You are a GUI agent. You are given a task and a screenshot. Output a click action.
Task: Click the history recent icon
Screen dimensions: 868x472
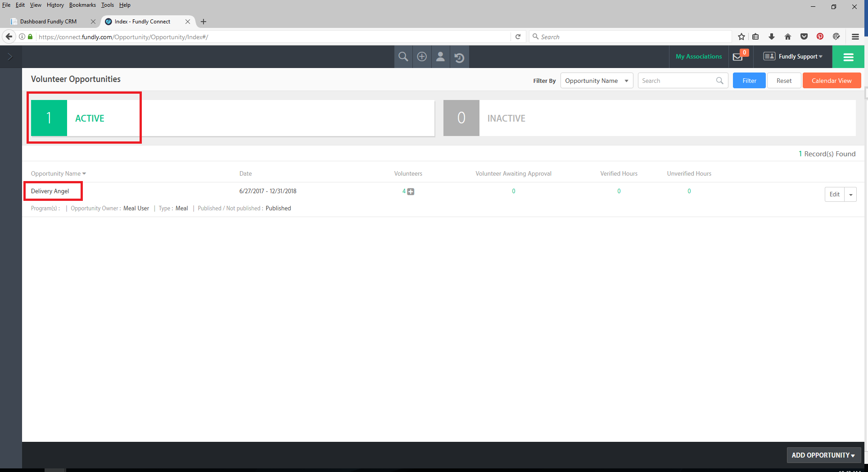459,57
